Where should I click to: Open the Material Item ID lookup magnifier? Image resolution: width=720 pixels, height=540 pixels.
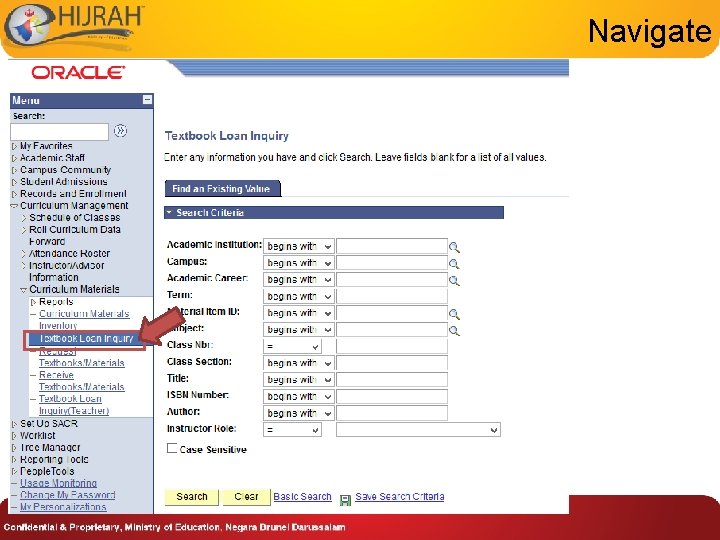454,314
